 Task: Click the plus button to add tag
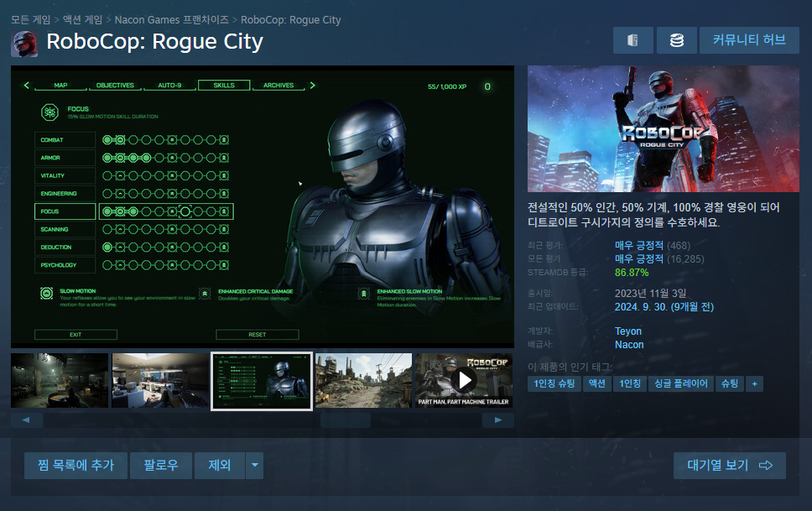(754, 383)
